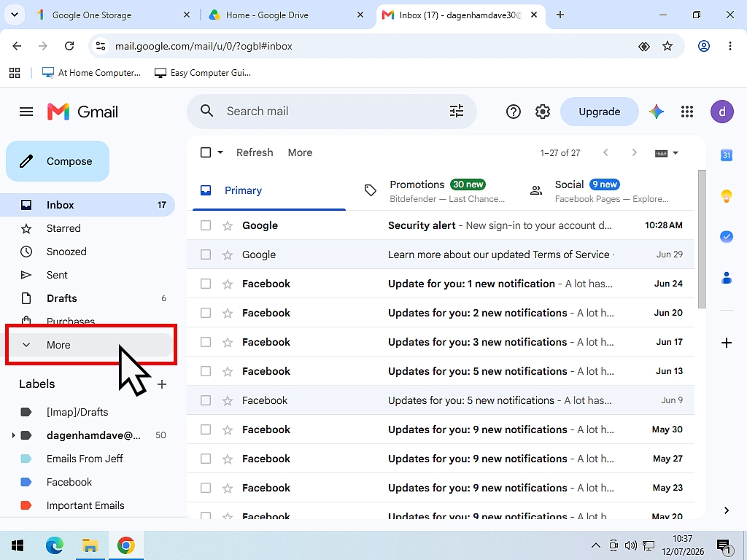This screenshot has height=560, width=747.
Task: Show newer page of emails
Action: [x=605, y=152]
